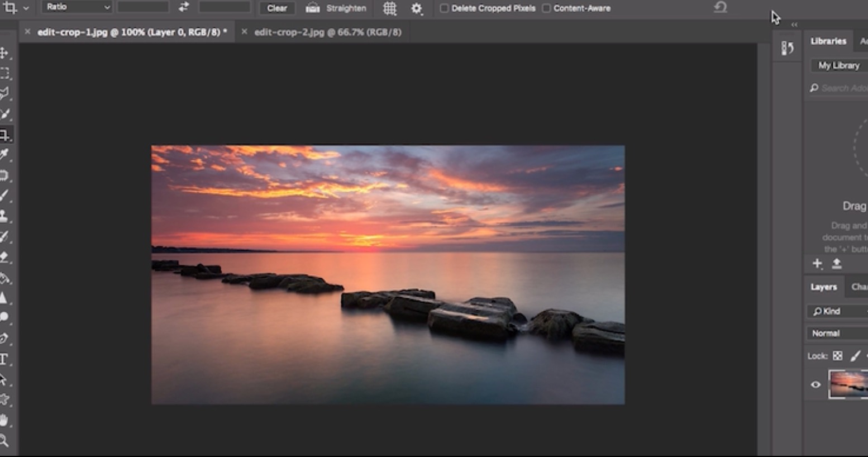
Task: Swap crop width and height values
Action: (x=184, y=7)
